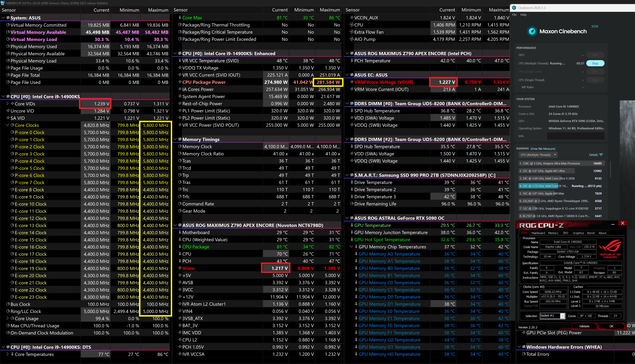
Task: Click the Maxon Cinebench logo icon
Action: coord(532,31)
